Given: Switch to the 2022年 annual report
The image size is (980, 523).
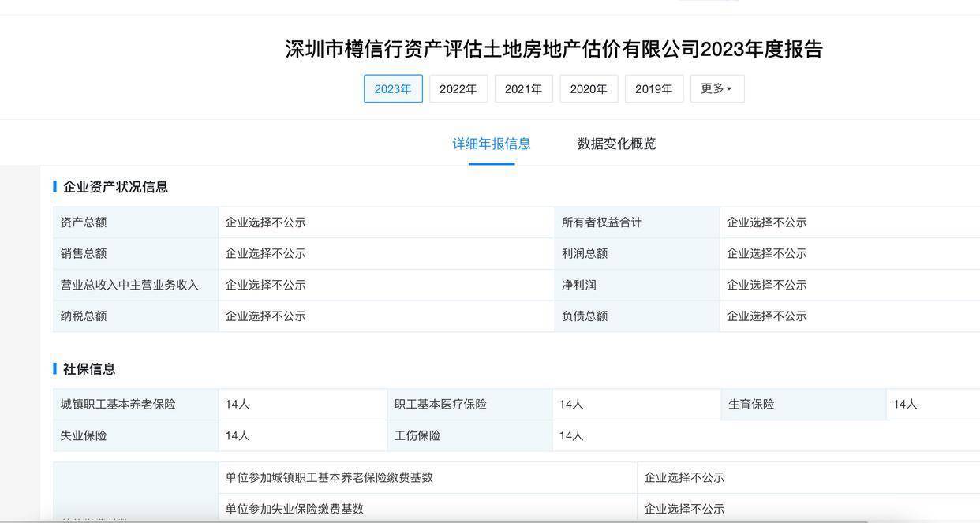Looking at the screenshot, I should point(458,89).
